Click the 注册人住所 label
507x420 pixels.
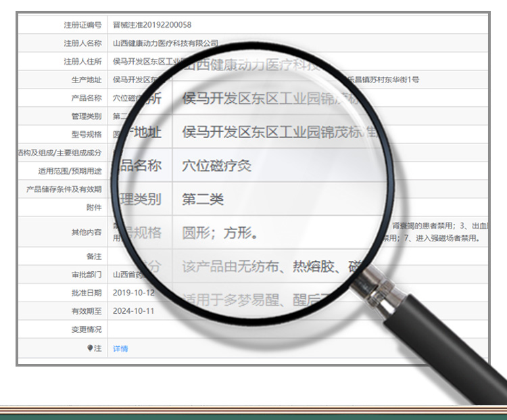(x=82, y=62)
